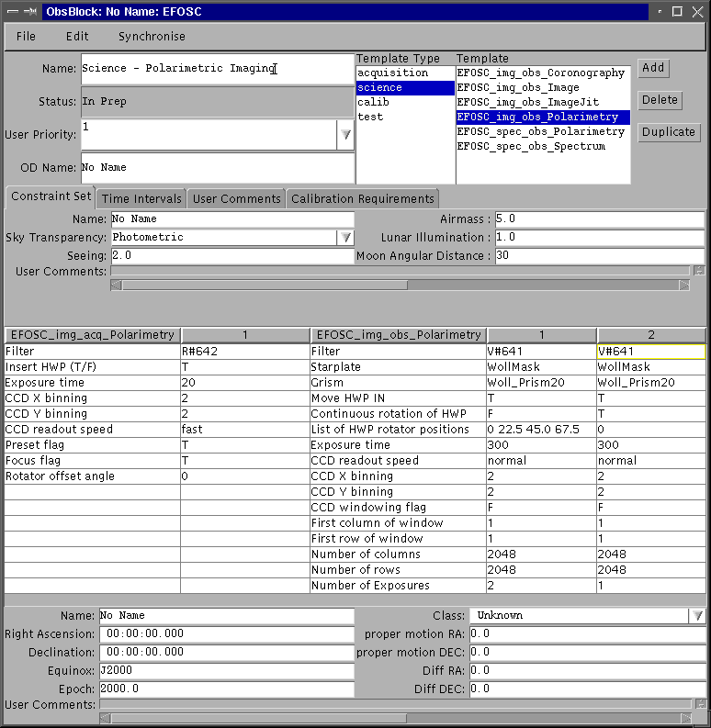Choose EFOSC_spec_obs_Polarimetry template

click(x=543, y=132)
